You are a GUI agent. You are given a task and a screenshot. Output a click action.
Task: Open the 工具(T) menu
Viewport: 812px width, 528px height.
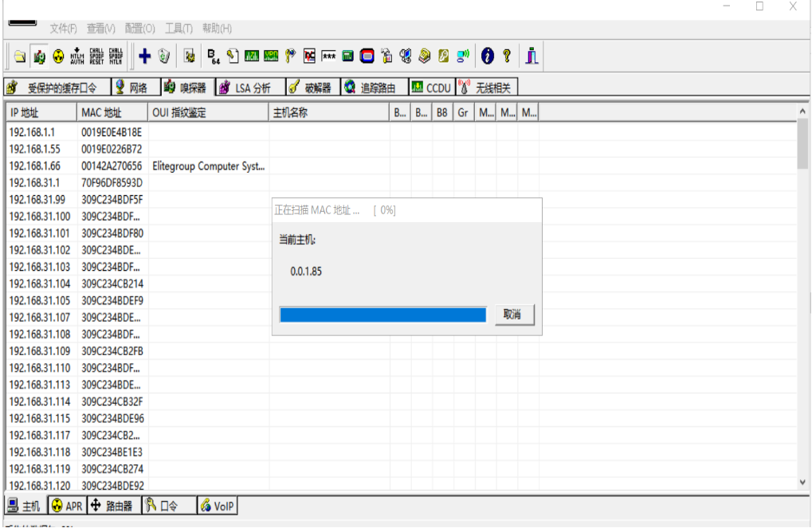pyautogui.click(x=178, y=29)
